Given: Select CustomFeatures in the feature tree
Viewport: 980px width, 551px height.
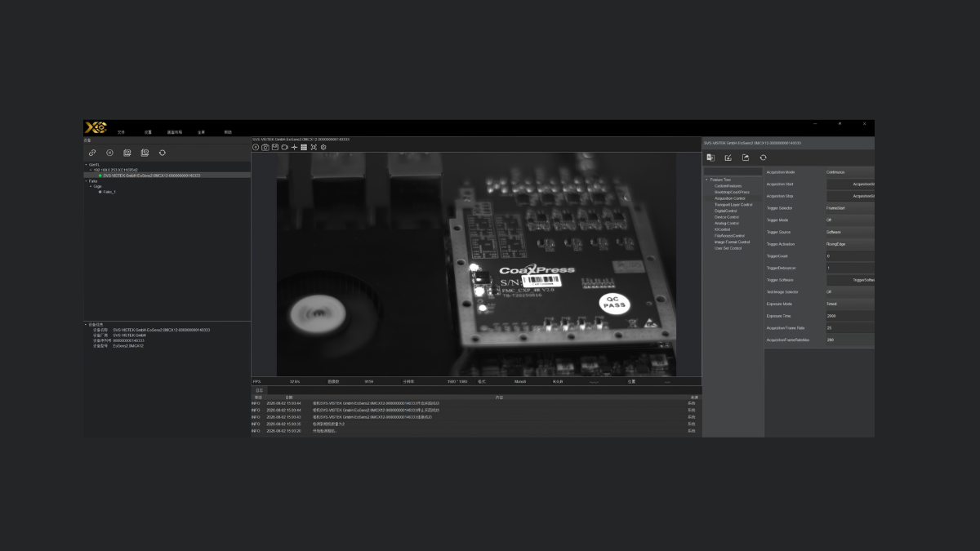Looking at the screenshot, I should 728,186.
